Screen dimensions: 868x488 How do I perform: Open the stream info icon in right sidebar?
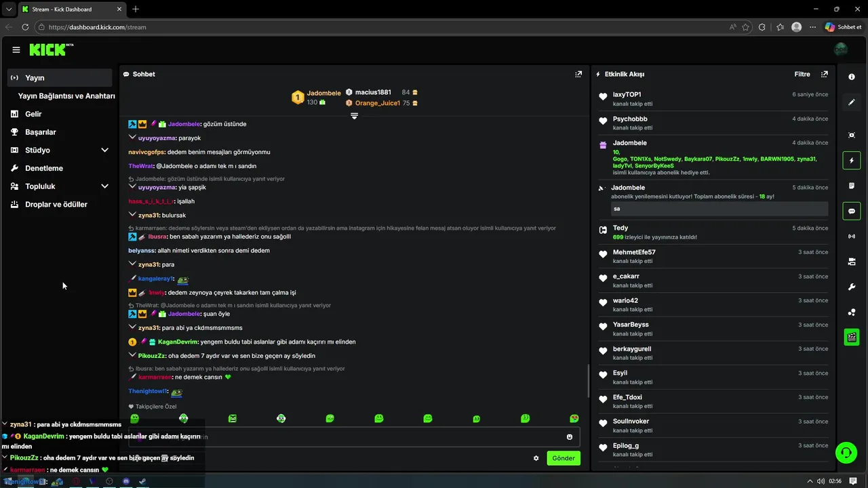[852, 77]
